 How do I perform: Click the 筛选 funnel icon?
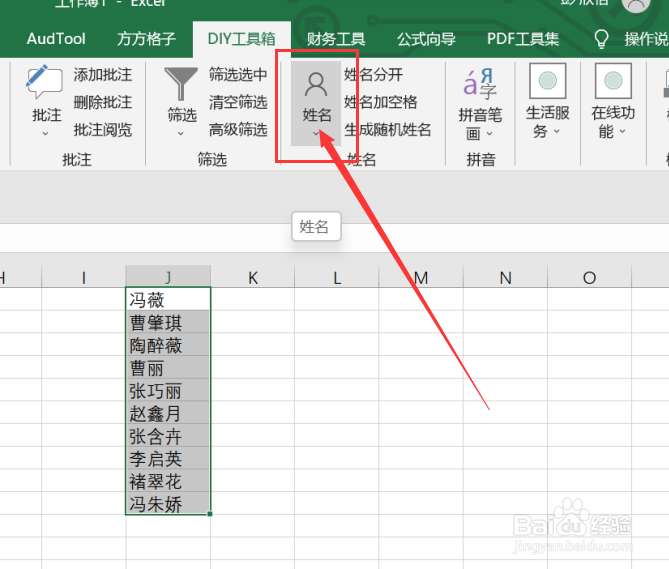181,84
